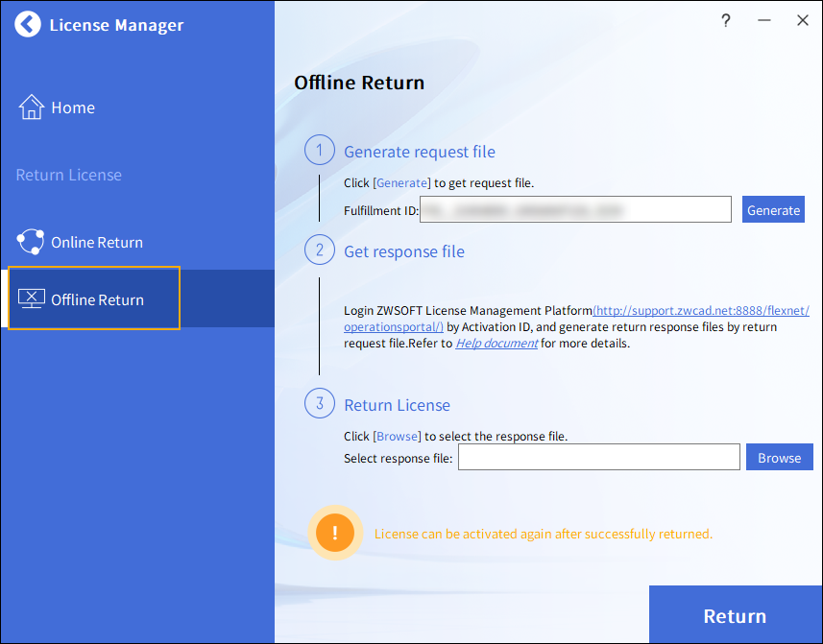
Task: Open the support.zwcad.net platform link
Action: [x=701, y=310]
